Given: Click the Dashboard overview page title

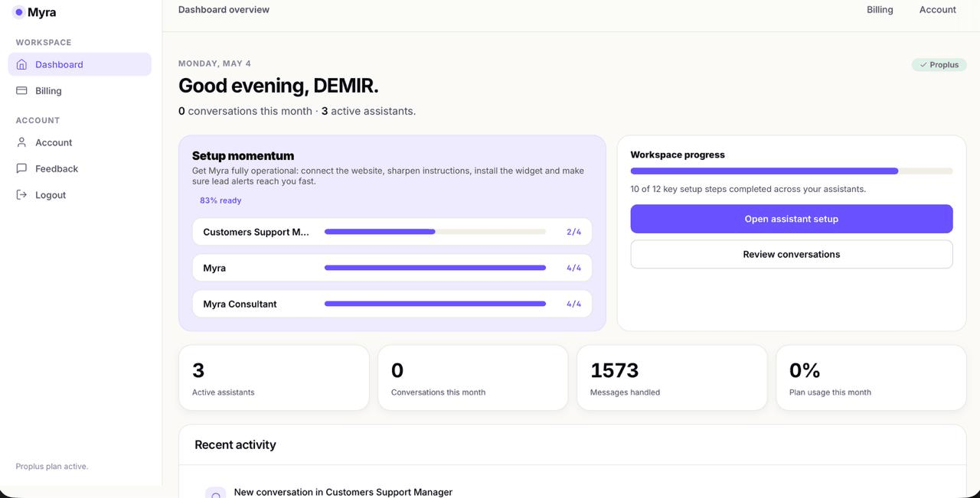Looking at the screenshot, I should click(224, 9).
